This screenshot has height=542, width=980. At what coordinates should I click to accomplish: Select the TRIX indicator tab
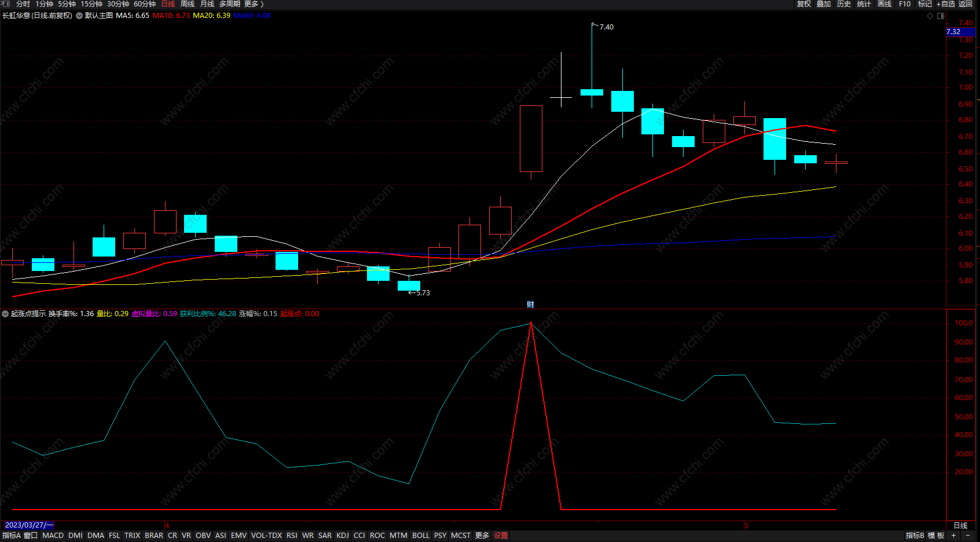(x=133, y=536)
